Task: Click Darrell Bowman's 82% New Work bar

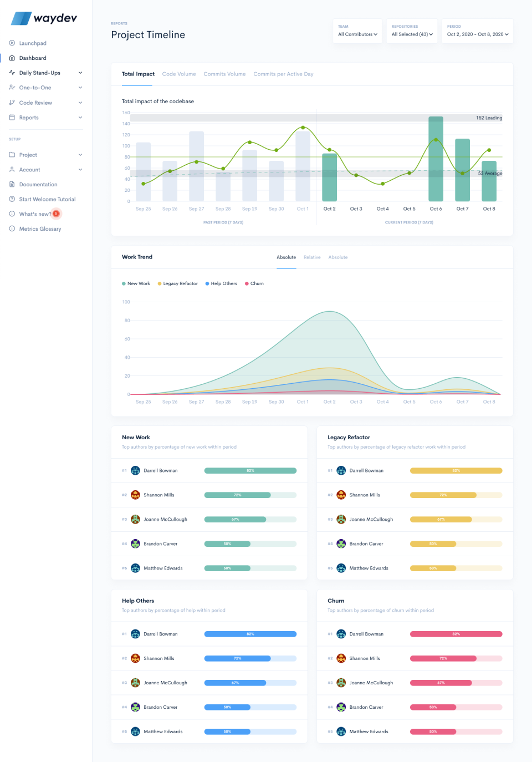Action: pyautogui.click(x=250, y=470)
